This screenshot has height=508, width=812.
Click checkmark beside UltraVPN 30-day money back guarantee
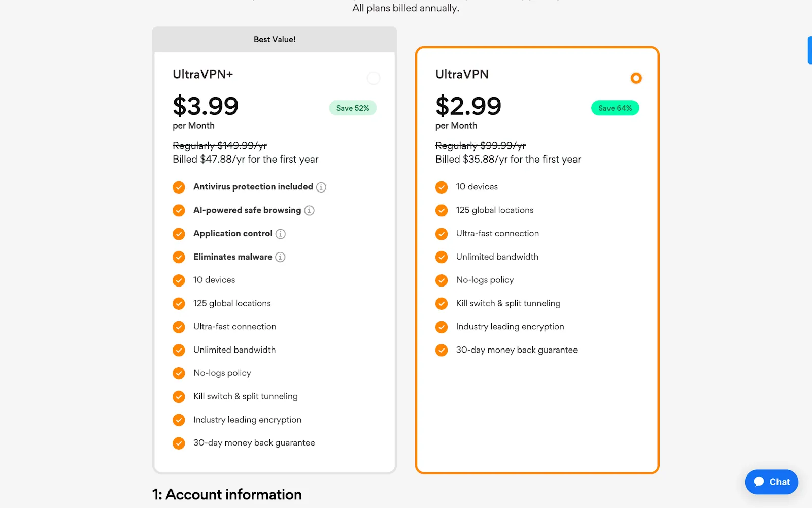pos(442,351)
